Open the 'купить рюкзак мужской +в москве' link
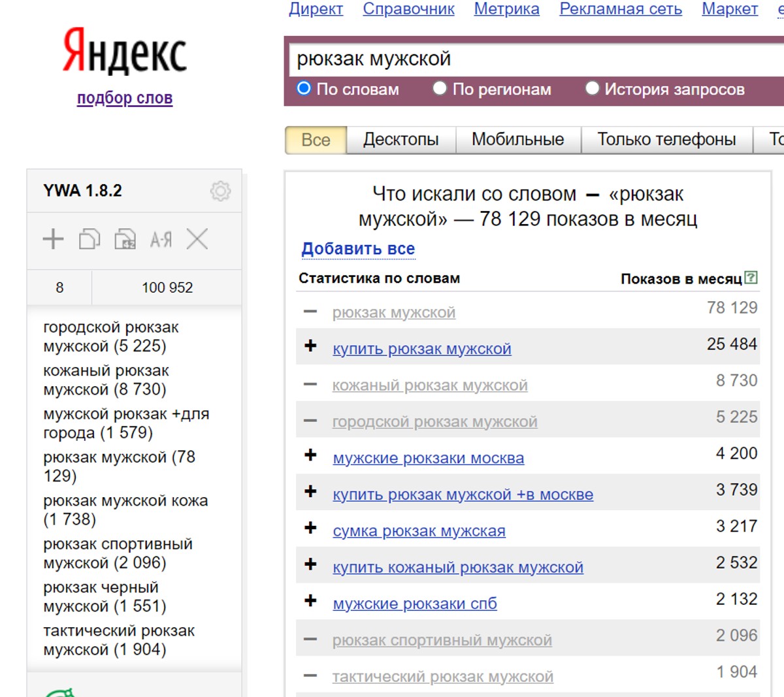 (x=463, y=494)
